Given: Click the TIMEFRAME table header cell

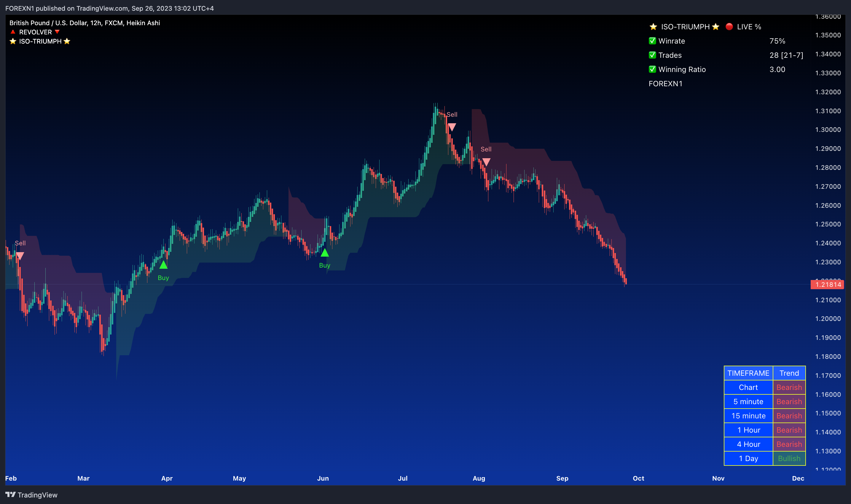Looking at the screenshot, I should [x=748, y=373].
